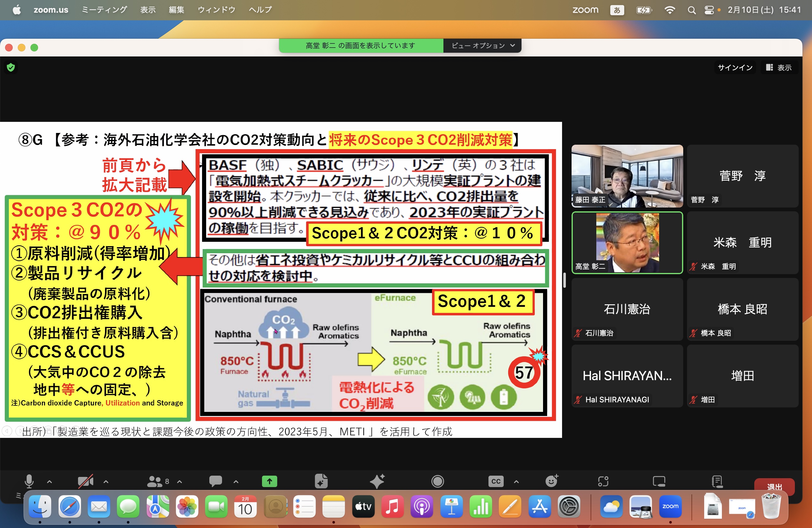
Task: Open Control Center icon in menu bar
Action: click(x=709, y=10)
